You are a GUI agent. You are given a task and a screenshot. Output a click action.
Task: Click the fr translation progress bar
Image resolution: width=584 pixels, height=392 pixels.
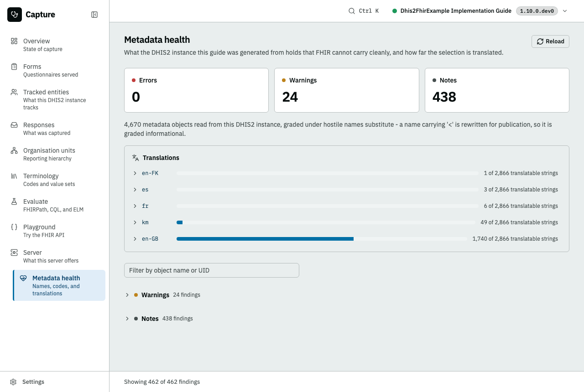328,206
